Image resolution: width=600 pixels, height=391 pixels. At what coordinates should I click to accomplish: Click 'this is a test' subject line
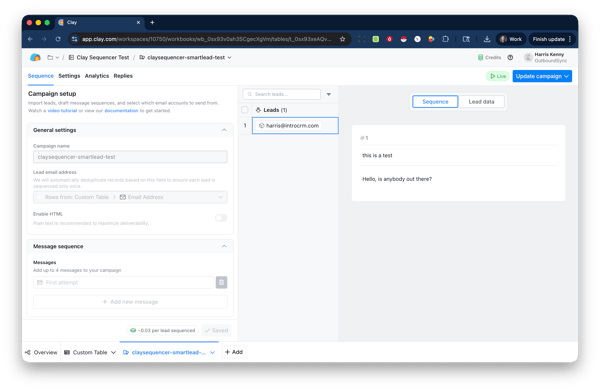coord(377,155)
